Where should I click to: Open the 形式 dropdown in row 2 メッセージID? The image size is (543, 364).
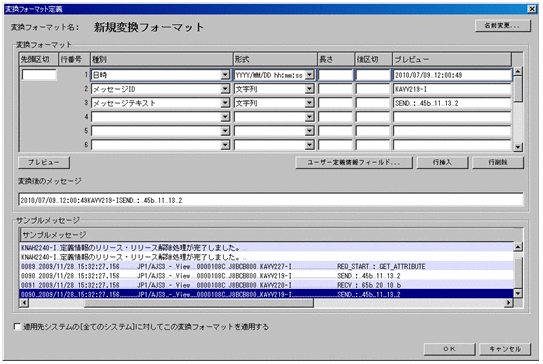[310, 89]
